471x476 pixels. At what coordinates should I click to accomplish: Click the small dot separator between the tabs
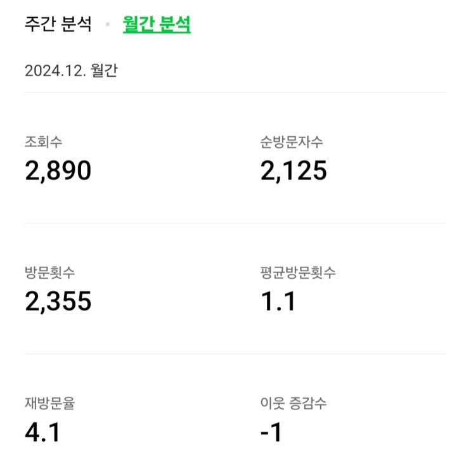click(107, 25)
